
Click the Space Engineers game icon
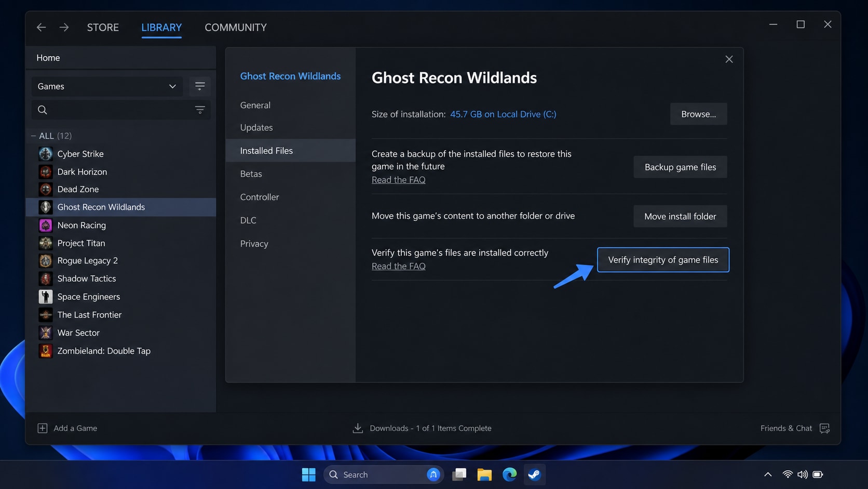pos(46,297)
